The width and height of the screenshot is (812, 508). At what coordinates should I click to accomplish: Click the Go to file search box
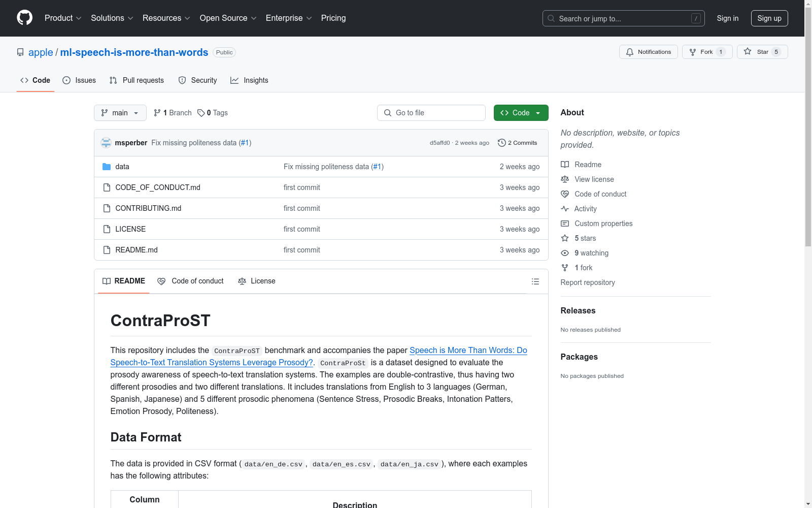(431, 113)
